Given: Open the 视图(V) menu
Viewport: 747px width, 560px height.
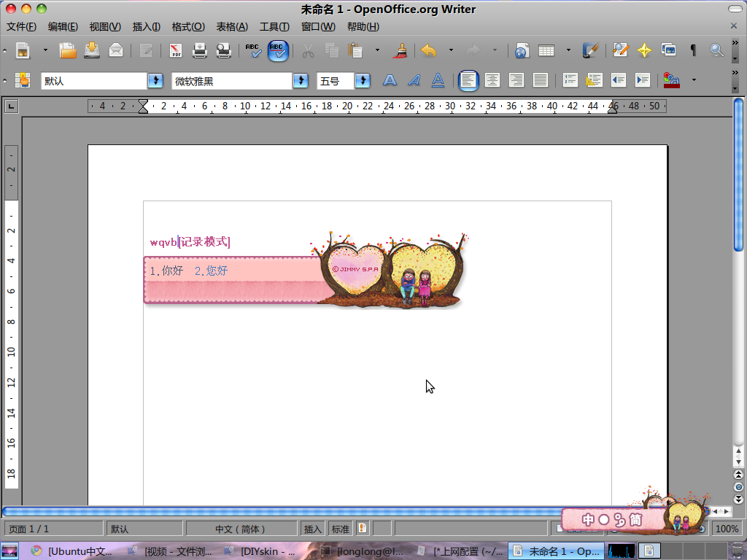Looking at the screenshot, I should [x=105, y=27].
